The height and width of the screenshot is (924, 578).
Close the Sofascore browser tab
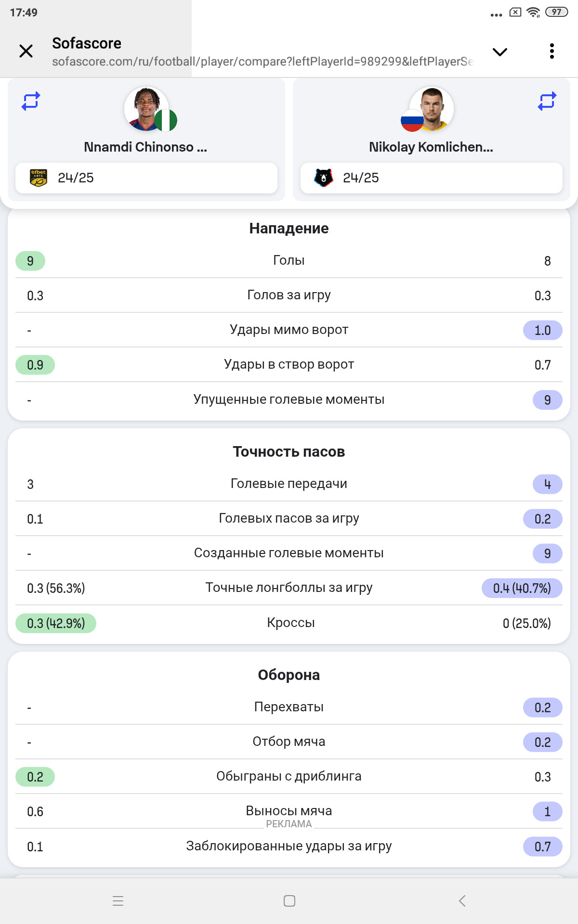[26, 51]
